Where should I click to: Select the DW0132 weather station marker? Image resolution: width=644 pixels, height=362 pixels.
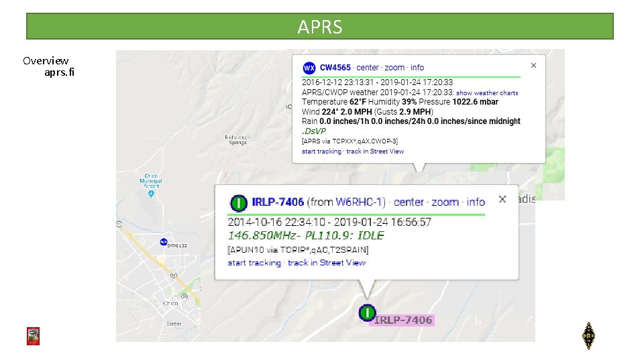point(164,242)
